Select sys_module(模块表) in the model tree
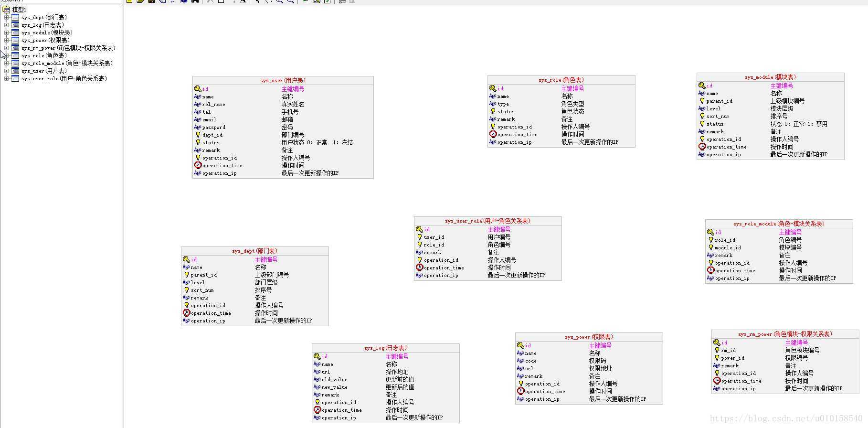 coord(47,32)
